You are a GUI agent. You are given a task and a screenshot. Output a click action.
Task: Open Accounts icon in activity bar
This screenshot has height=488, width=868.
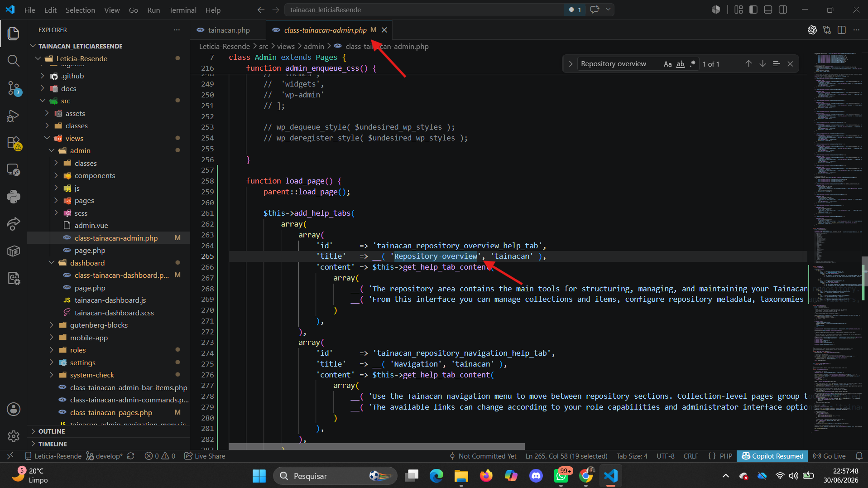pos(14,409)
